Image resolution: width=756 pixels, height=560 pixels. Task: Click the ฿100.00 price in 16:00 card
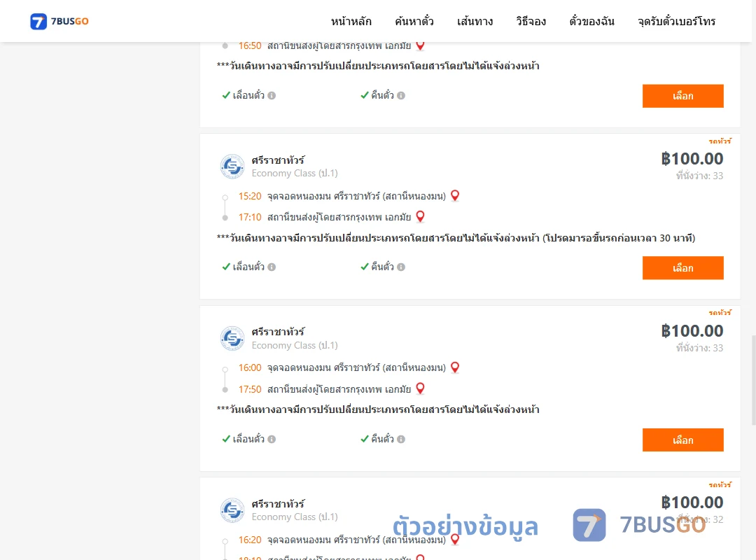click(692, 331)
